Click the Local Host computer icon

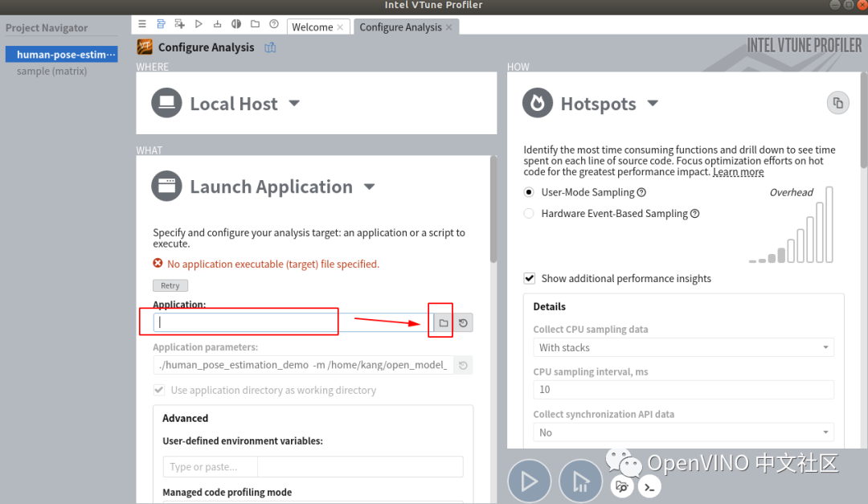click(x=166, y=103)
